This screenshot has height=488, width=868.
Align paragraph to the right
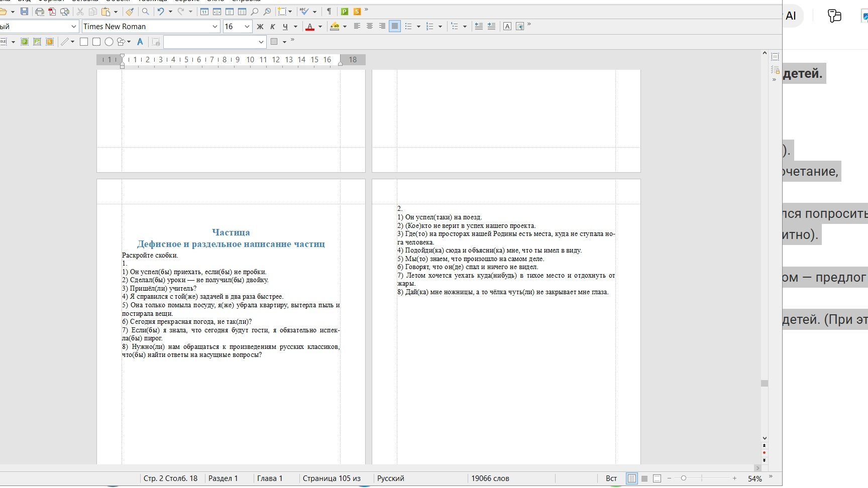point(382,26)
